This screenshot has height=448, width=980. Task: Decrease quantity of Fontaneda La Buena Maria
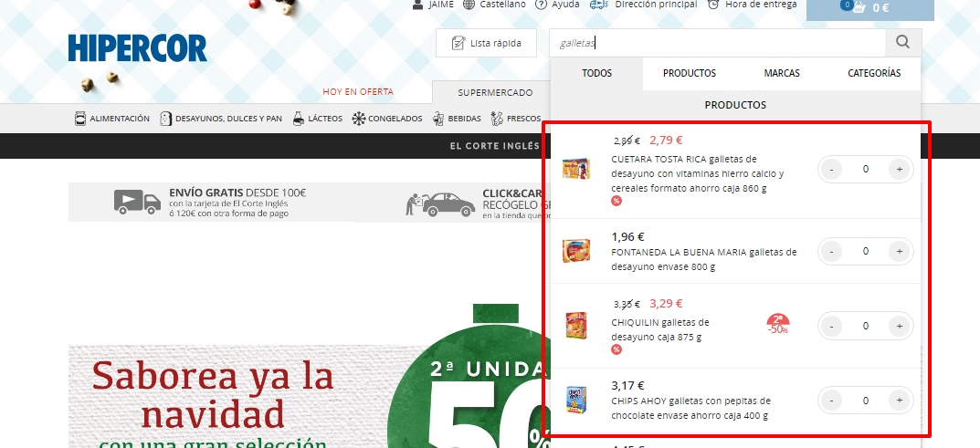click(832, 251)
